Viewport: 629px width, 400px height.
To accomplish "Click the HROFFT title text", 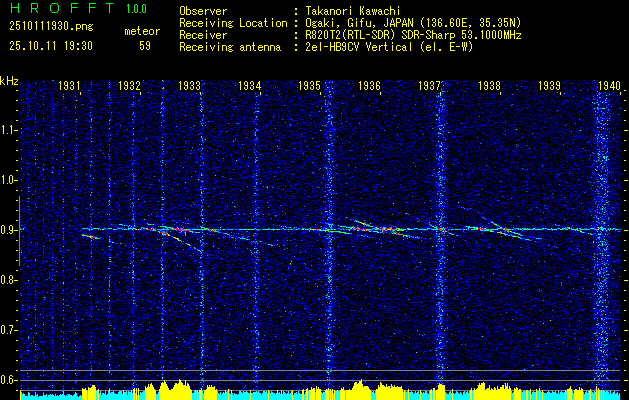I will point(62,8).
